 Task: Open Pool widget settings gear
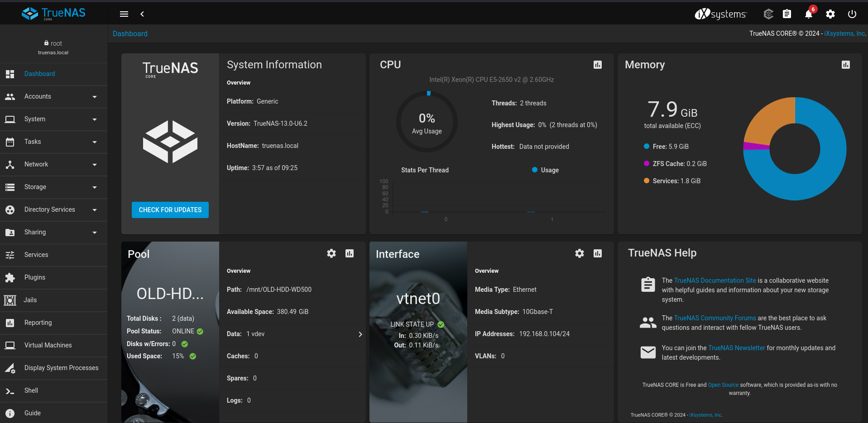331,253
